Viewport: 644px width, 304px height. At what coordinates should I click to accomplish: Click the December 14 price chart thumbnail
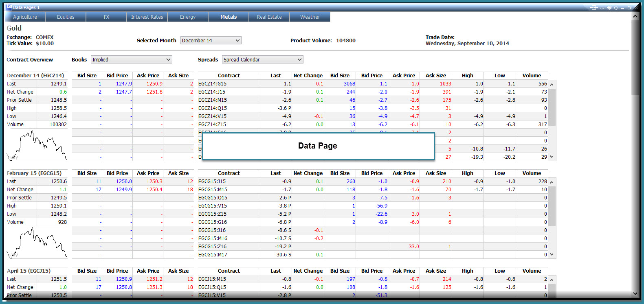pyautogui.click(x=37, y=145)
